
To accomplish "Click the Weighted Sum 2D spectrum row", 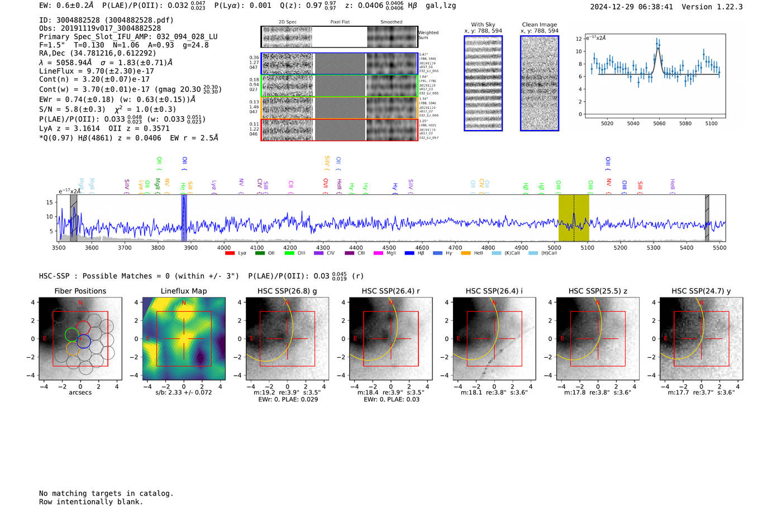I will (339, 37).
